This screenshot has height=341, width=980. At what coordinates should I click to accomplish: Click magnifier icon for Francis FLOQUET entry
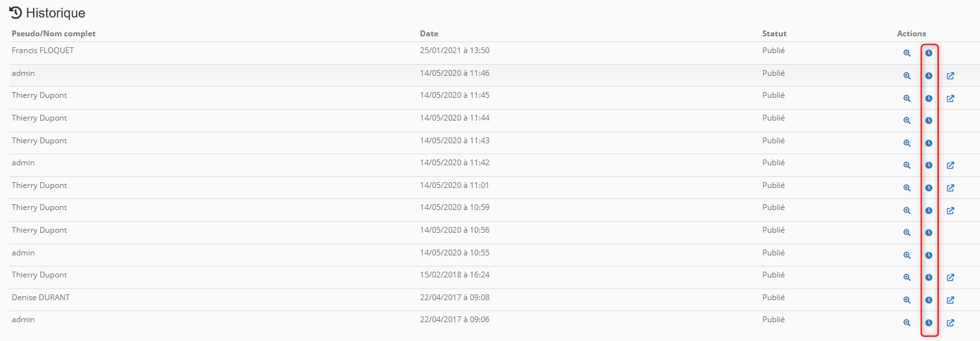pyautogui.click(x=907, y=53)
